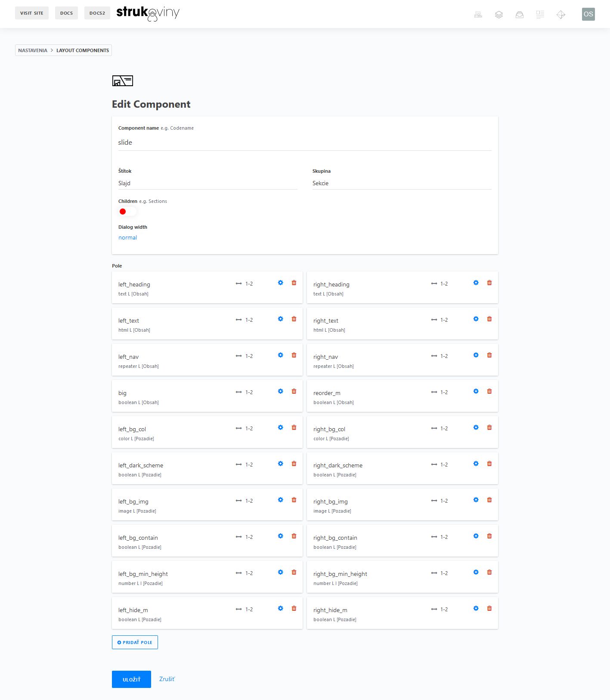610x700 pixels.
Task: Cancel with the Zrušiť link
Action: (x=167, y=679)
